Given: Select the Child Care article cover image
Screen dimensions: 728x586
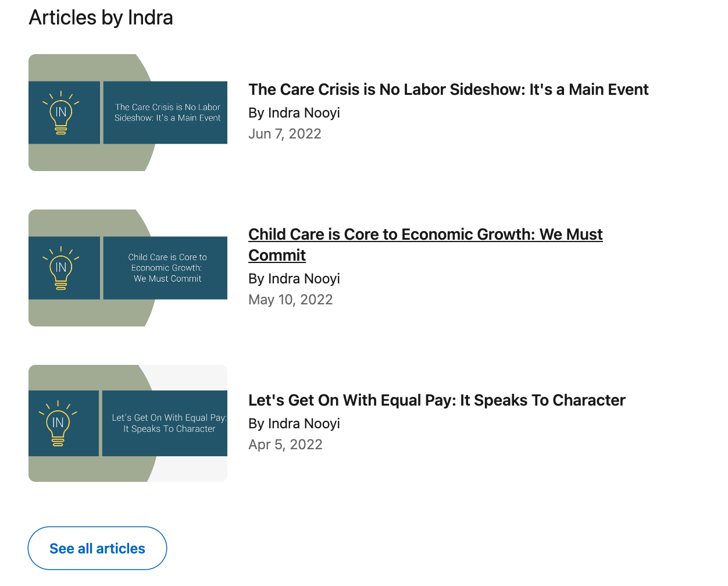Looking at the screenshot, I should pyautogui.click(x=128, y=268).
